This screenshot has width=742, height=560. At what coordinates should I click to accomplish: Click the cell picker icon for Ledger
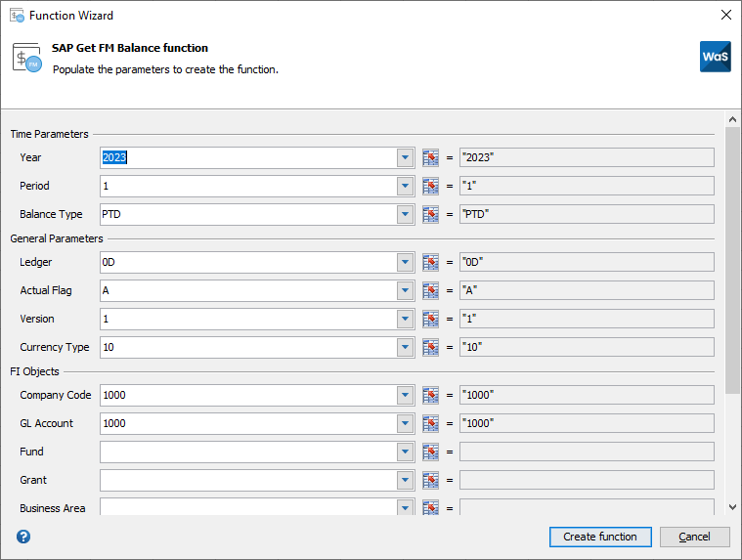(430, 262)
